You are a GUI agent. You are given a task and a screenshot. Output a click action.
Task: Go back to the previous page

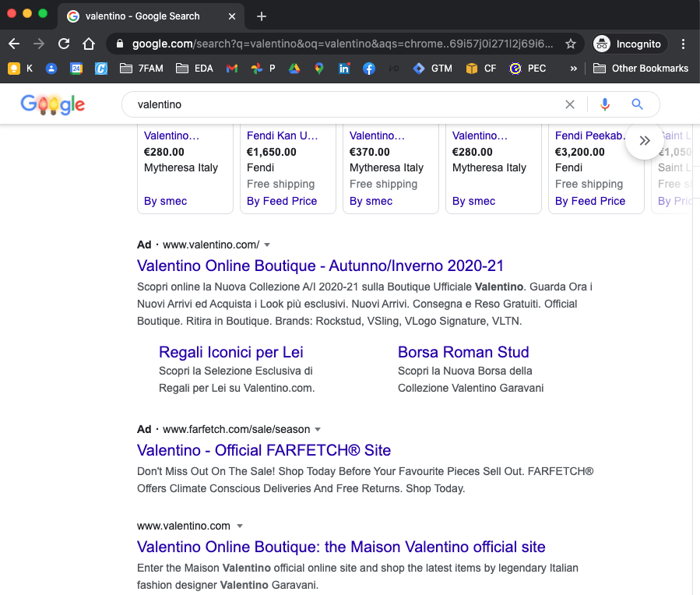coord(14,44)
